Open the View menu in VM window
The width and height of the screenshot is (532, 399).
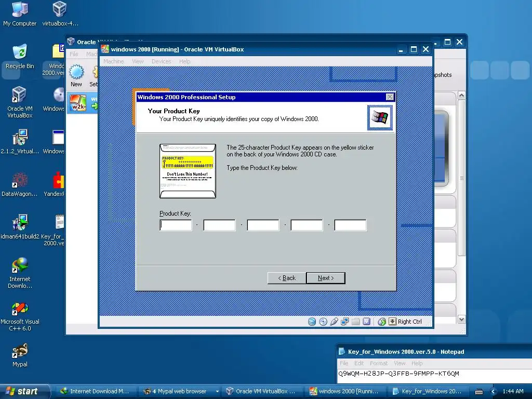coord(138,61)
